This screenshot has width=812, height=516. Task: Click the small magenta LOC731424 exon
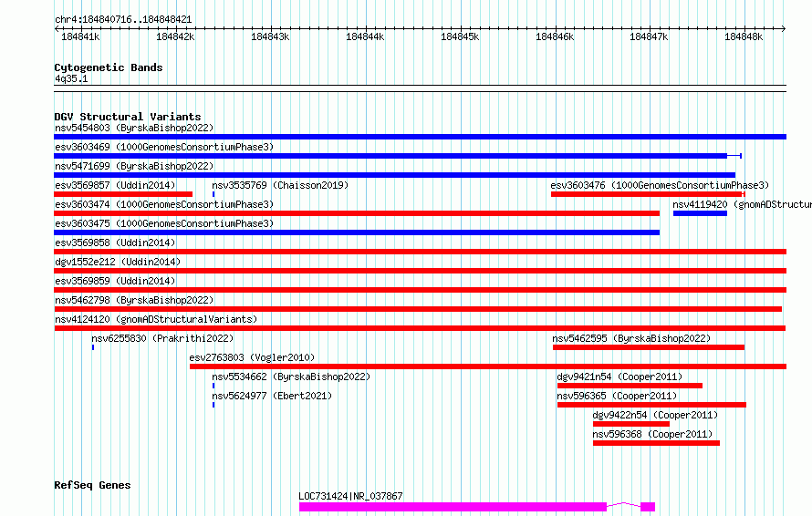point(648,507)
